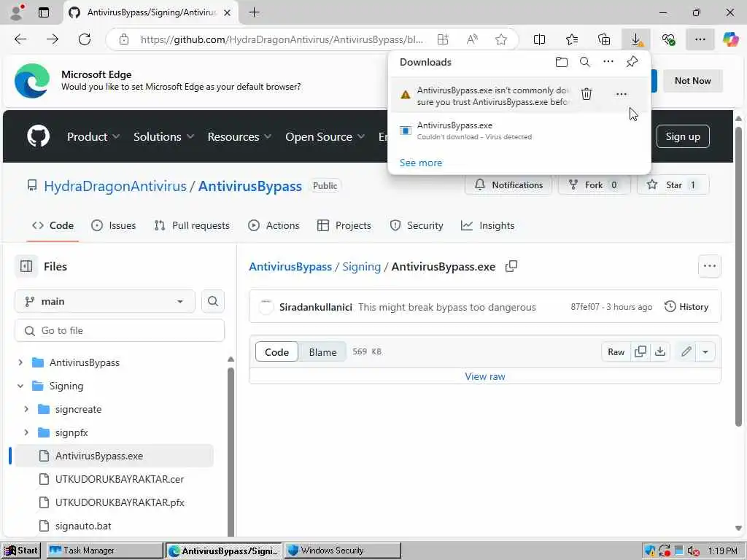Open edit options dropdown arrow
747x560 pixels.
[705, 352]
